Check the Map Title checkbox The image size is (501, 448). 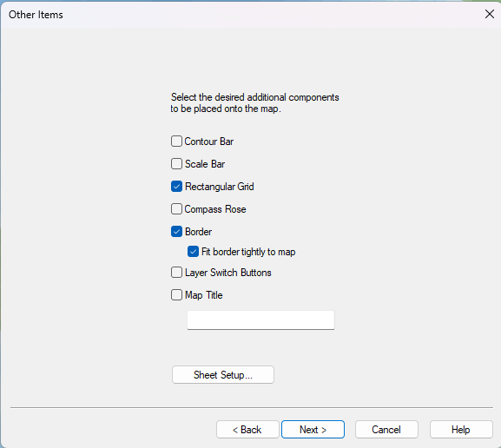tap(176, 295)
